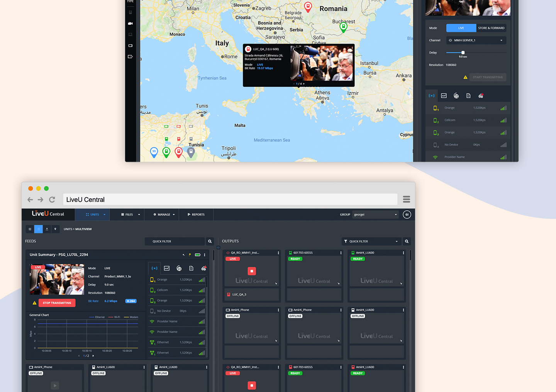The height and width of the screenshot is (392, 556).
Task: Select the document tab in Unit Summary
Action: click(x=191, y=268)
